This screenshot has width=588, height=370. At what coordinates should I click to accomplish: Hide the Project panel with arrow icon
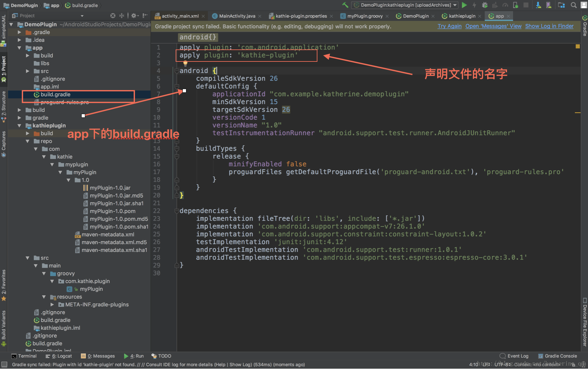tap(145, 16)
